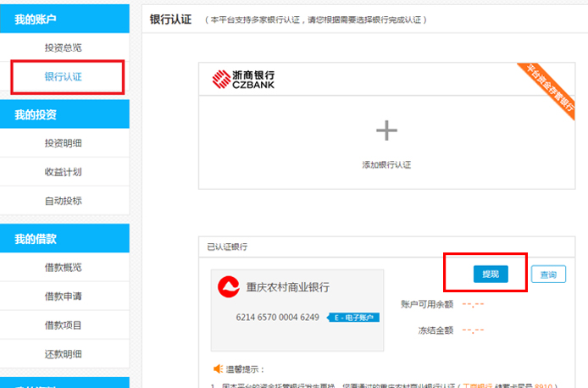Open 借款项目 menu entry
Image resolution: width=588 pixels, height=388 pixels.
[63, 325]
